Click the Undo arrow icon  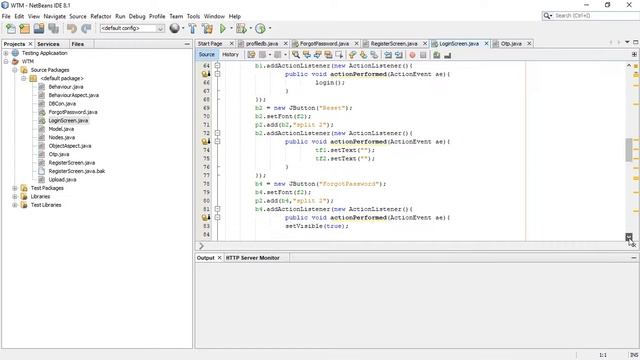(72, 29)
